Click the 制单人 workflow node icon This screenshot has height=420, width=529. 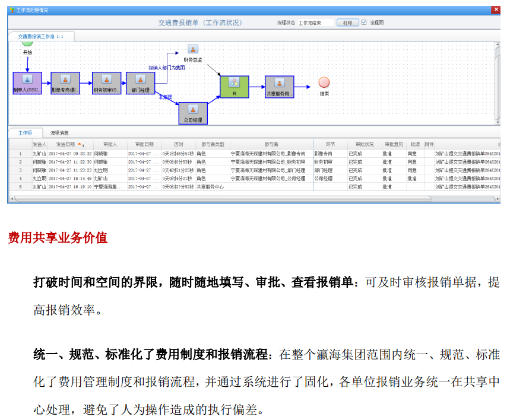[27, 79]
